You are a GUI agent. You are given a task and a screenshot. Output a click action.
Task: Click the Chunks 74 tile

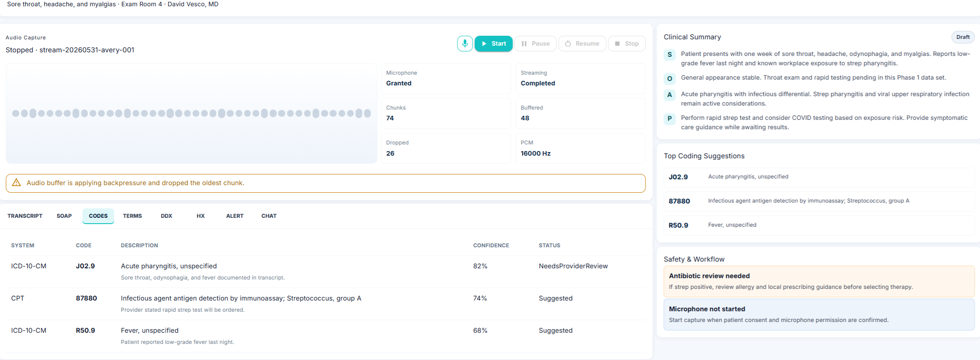446,113
